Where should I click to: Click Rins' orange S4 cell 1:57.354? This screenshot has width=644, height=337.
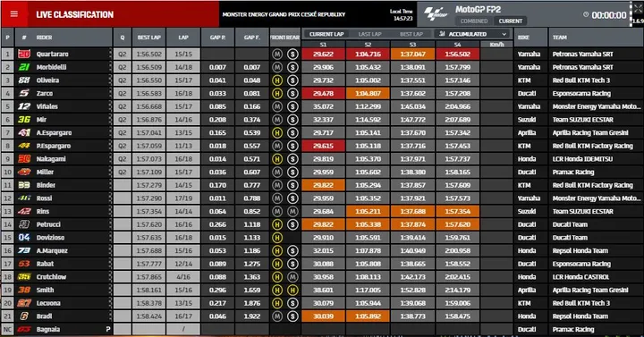point(458,211)
